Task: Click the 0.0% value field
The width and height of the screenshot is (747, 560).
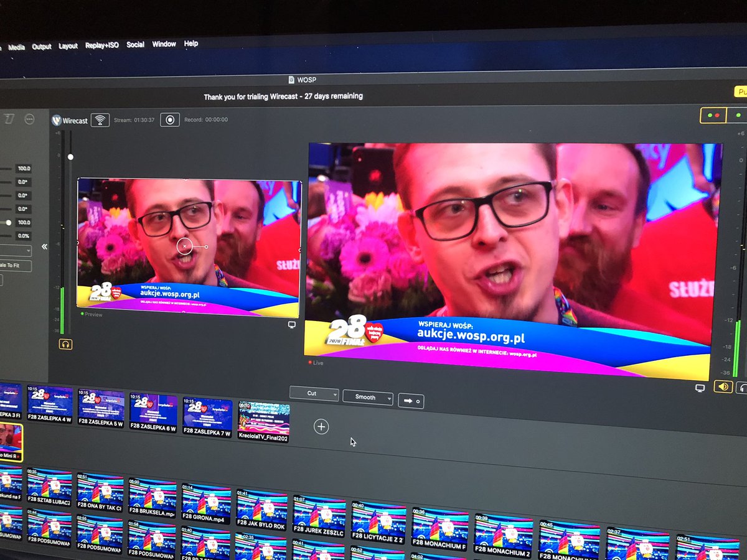Action: point(24,236)
